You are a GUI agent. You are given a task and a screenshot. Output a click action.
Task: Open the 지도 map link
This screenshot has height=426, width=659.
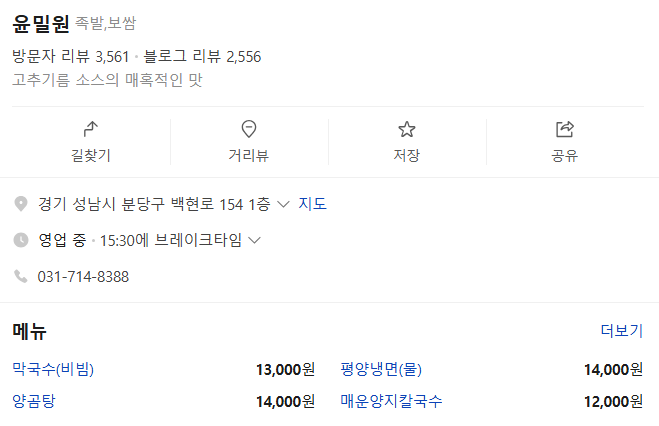(312, 204)
